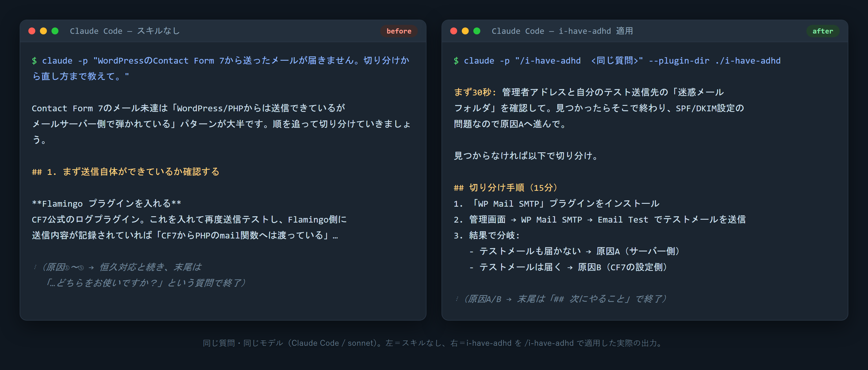
Task: Click the 'after' badge
Action: pos(823,31)
